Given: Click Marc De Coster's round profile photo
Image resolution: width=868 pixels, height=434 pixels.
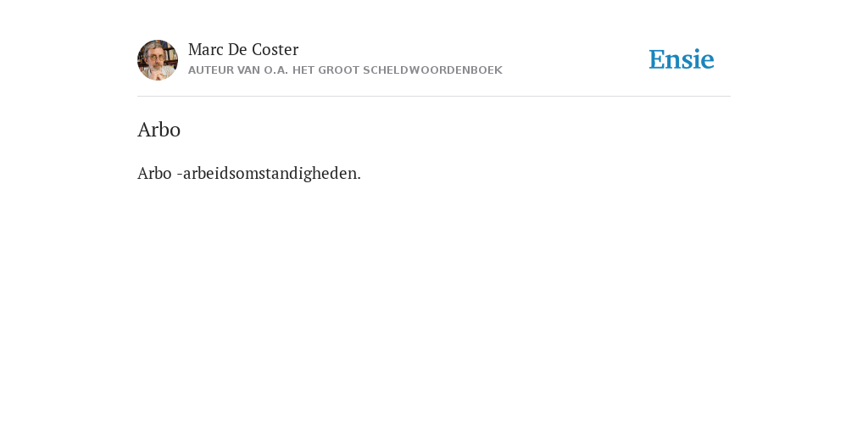Looking at the screenshot, I should tap(158, 60).
